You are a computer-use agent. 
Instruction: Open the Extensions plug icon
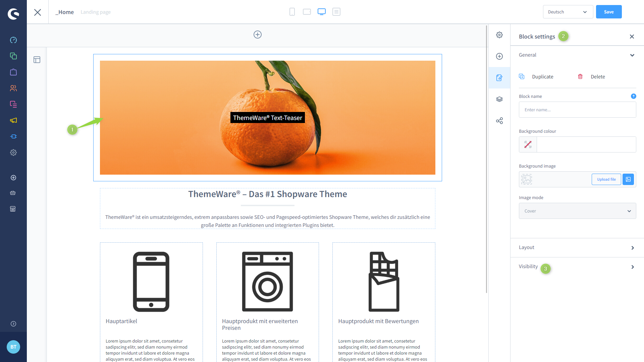coord(13,136)
